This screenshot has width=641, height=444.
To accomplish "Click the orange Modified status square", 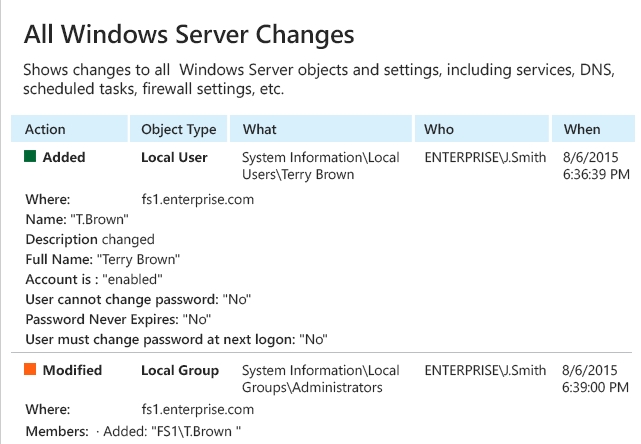I will (x=30, y=369).
